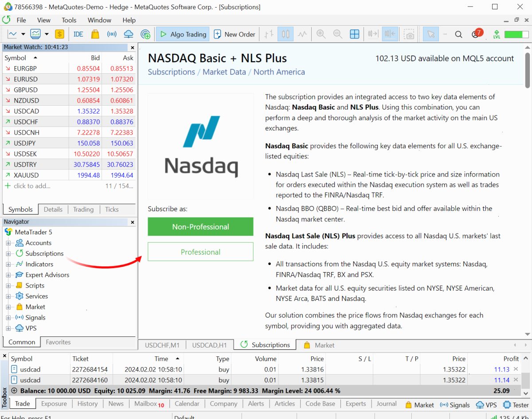
Task: Open the search magnifier icon
Action: 459,34
